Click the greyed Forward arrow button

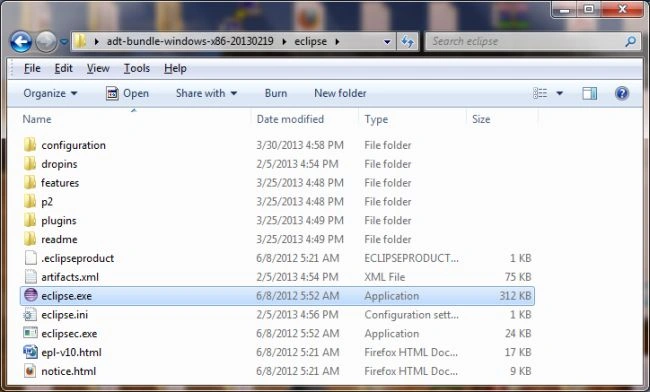[46, 41]
